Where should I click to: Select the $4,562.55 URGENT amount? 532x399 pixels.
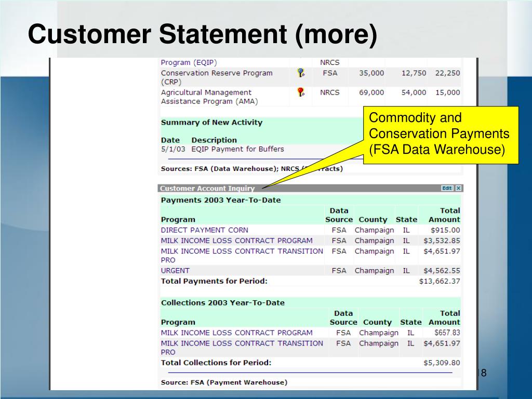(x=442, y=271)
